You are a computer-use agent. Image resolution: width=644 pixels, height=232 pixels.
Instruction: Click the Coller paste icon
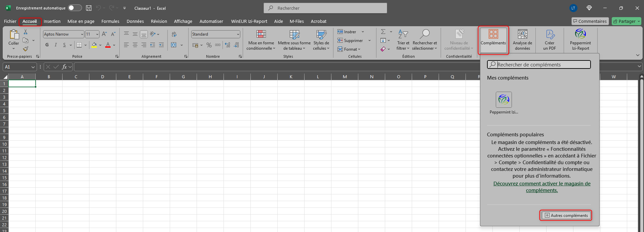[14, 35]
